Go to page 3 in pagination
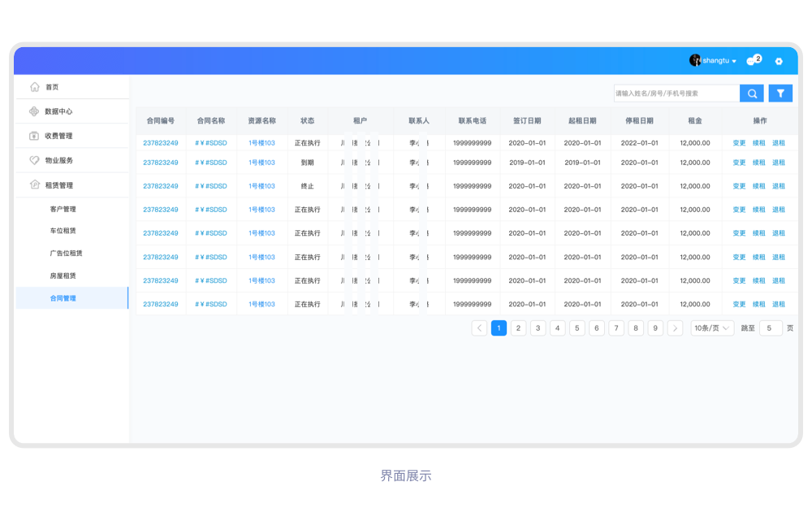Image resolution: width=812 pixels, height=508 pixels. click(x=538, y=328)
